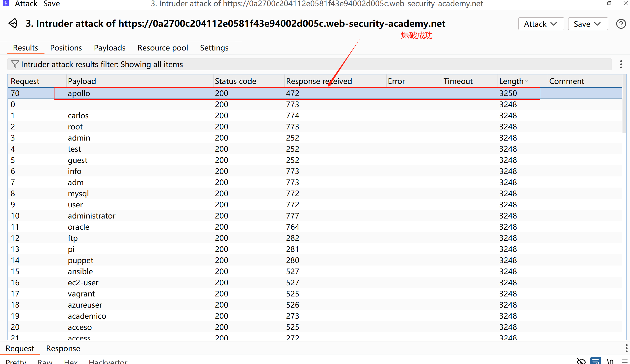The image size is (630, 364).
Task: Click the funnel filter icon
Action: point(15,64)
